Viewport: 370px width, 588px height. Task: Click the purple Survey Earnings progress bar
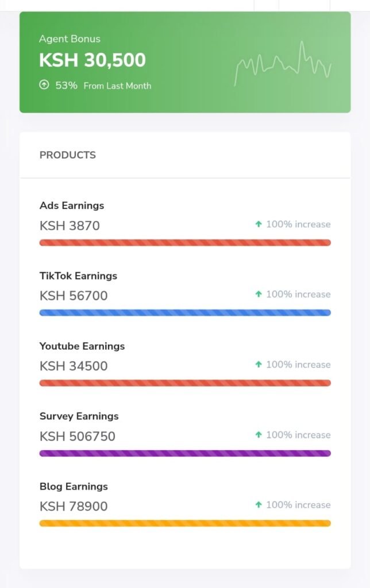(x=185, y=454)
